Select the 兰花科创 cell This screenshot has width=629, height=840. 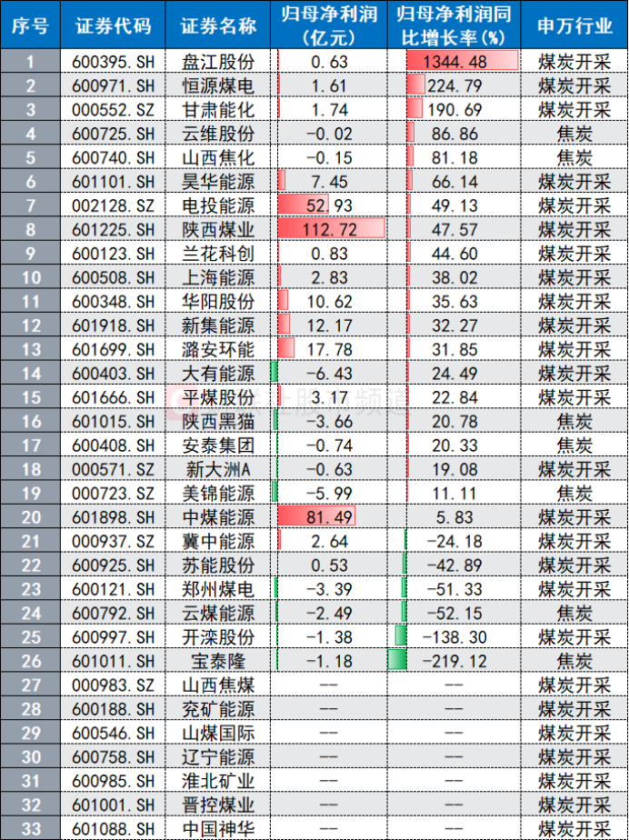217,254
